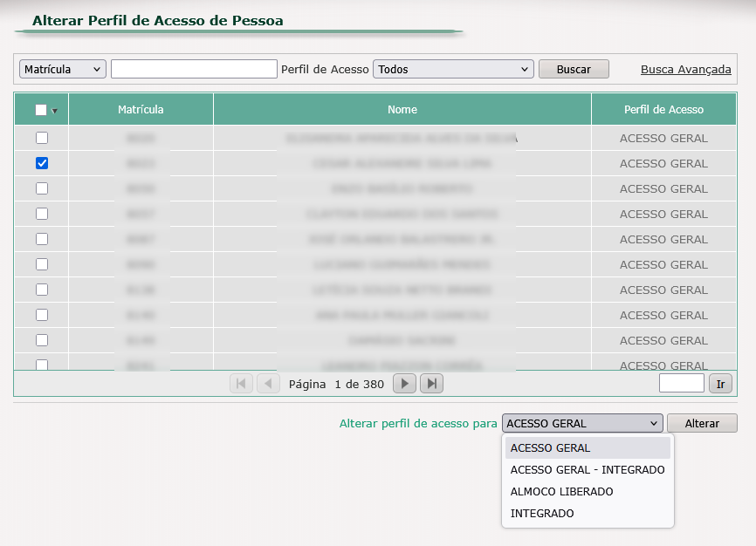This screenshot has height=546, width=756.
Task: Advance to the next page of results
Action: (x=404, y=384)
